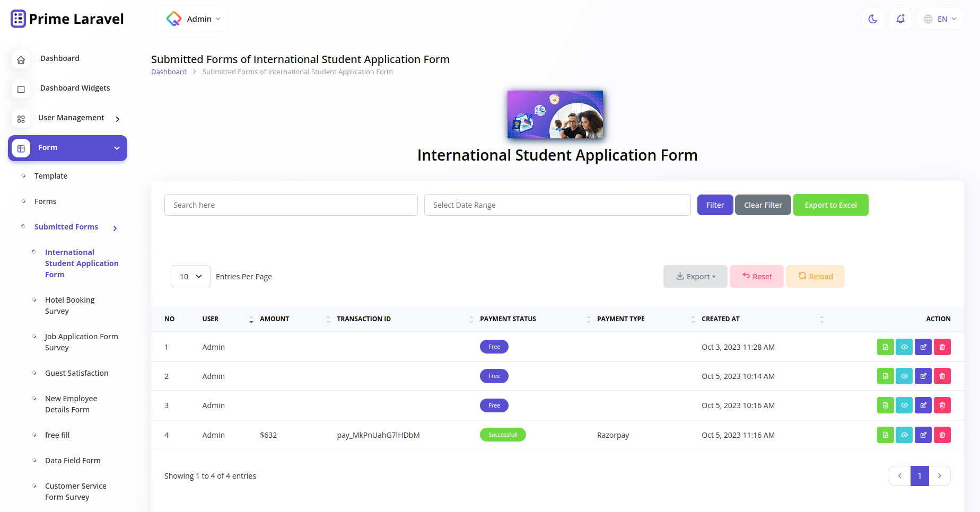
Task: Click inside the Search here input field
Action: pyautogui.click(x=291, y=205)
